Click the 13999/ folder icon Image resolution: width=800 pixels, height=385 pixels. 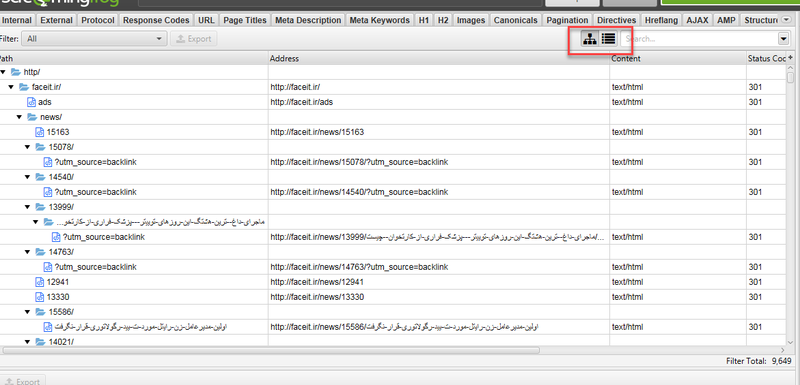pyautogui.click(x=40, y=207)
